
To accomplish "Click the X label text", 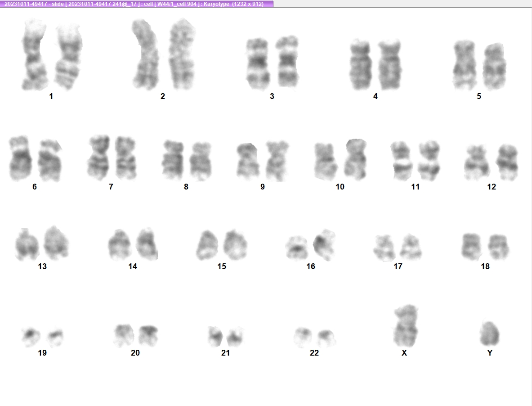I will pyautogui.click(x=404, y=353).
